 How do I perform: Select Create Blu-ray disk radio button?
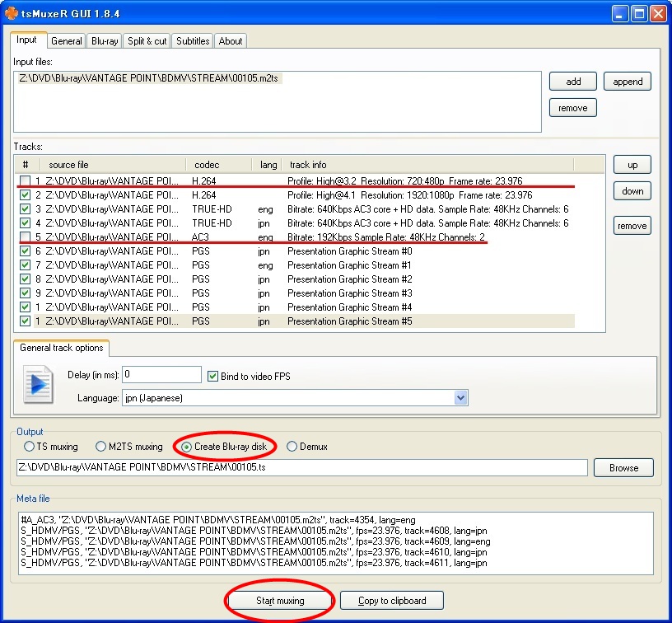(186, 447)
